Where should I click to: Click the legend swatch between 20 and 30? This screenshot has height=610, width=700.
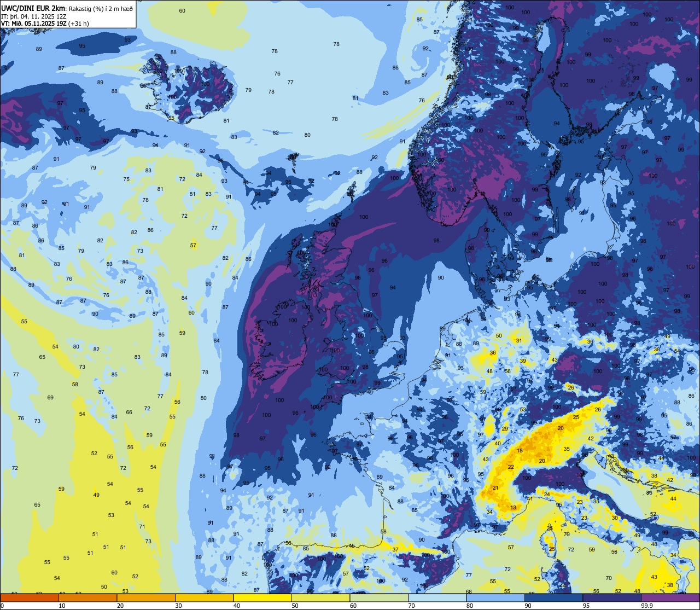tap(146, 597)
